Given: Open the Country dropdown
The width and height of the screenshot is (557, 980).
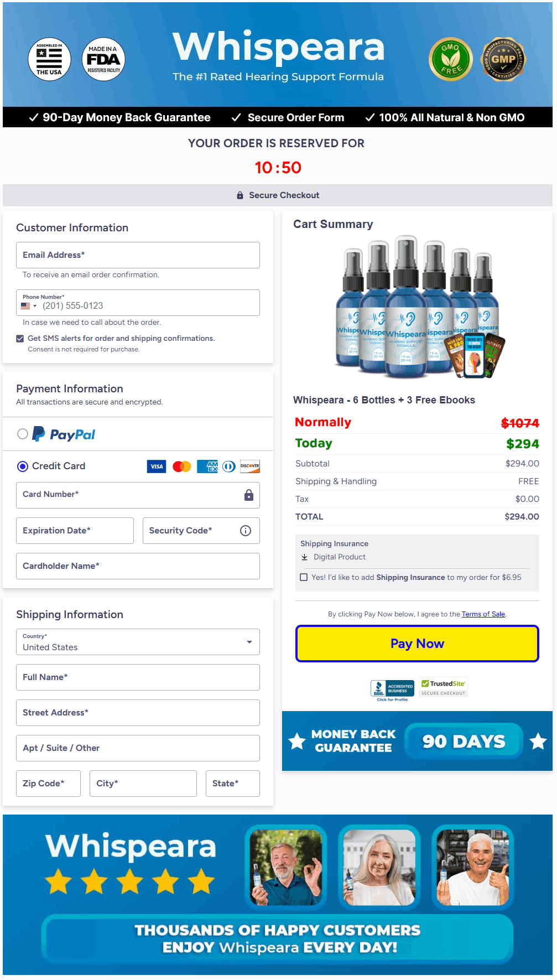Looking at the screenshot, I should coord(138,642).
